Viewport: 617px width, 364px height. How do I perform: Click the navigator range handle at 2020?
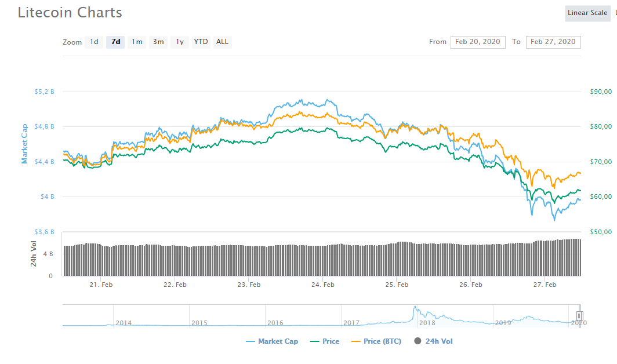pos(579,316)
